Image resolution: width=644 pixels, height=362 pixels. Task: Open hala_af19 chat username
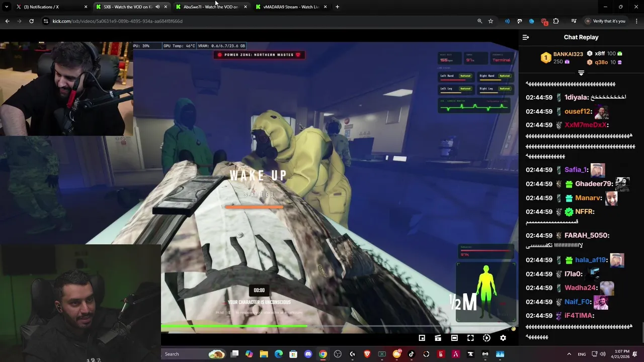pyautogui.click(x=591, y=260)
